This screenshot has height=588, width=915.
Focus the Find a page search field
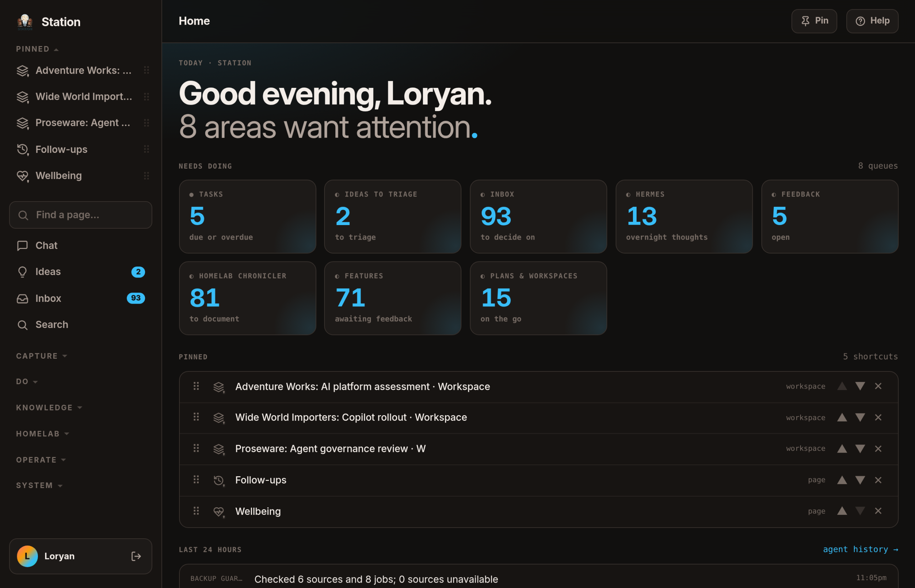pos(81,215)
